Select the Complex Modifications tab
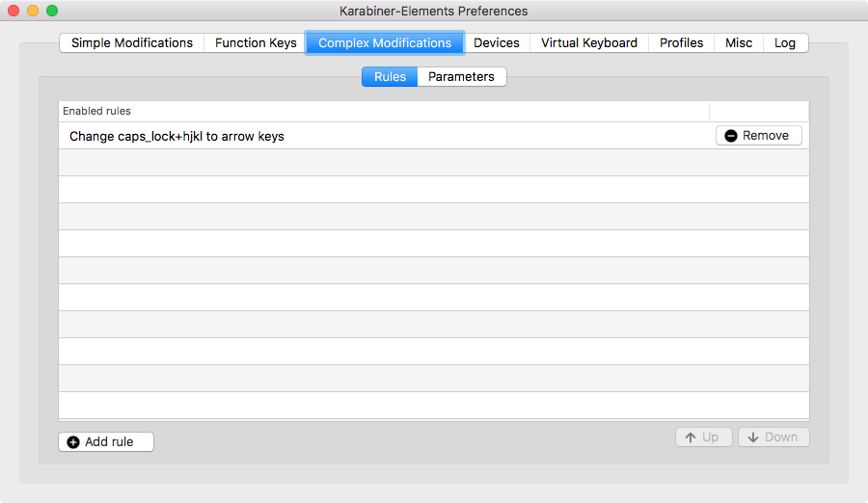Image resolution: width=868 pixels, height=503 pixels. point(385,42)
